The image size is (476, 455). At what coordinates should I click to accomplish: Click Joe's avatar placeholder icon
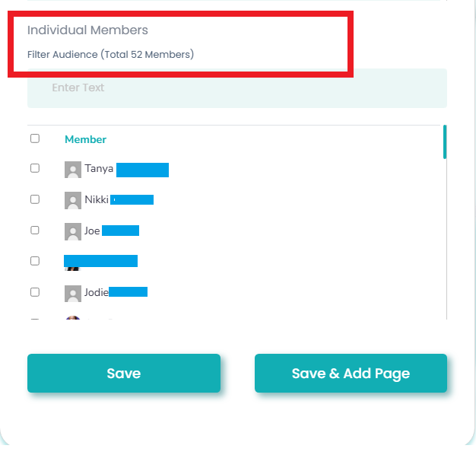[x=73, y=231]
